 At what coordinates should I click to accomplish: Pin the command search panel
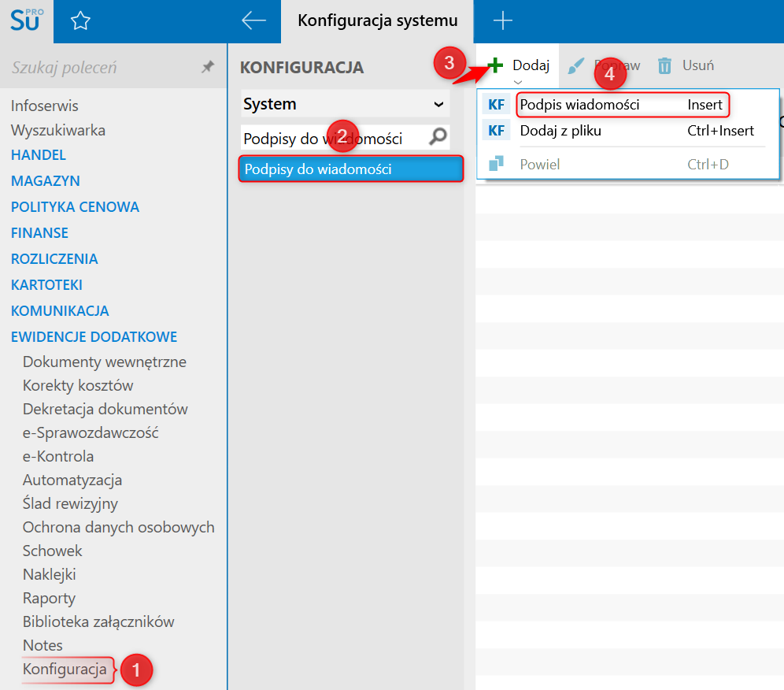pyautogui.click(x=208, y=66)
